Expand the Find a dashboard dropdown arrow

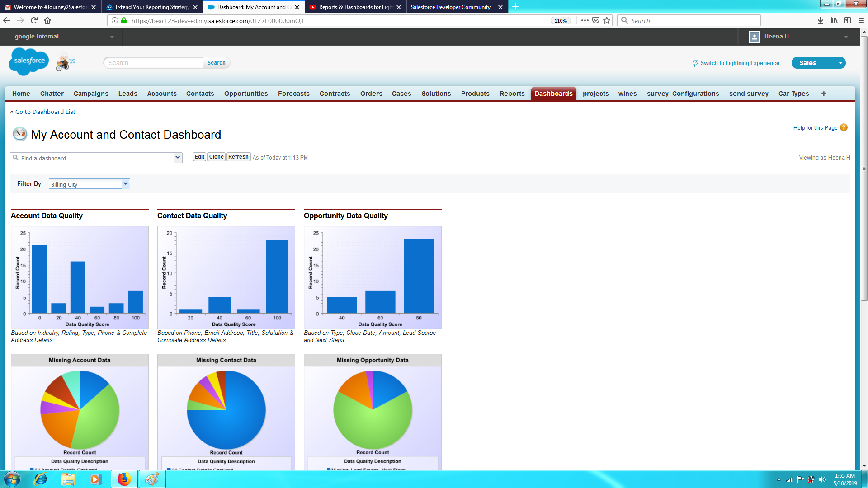tap(178, 158)
